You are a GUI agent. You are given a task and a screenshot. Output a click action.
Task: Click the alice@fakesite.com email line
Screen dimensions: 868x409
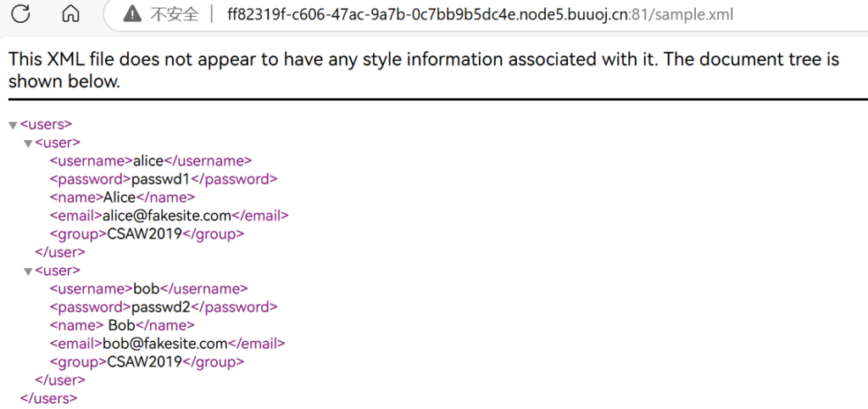[169, 216]
